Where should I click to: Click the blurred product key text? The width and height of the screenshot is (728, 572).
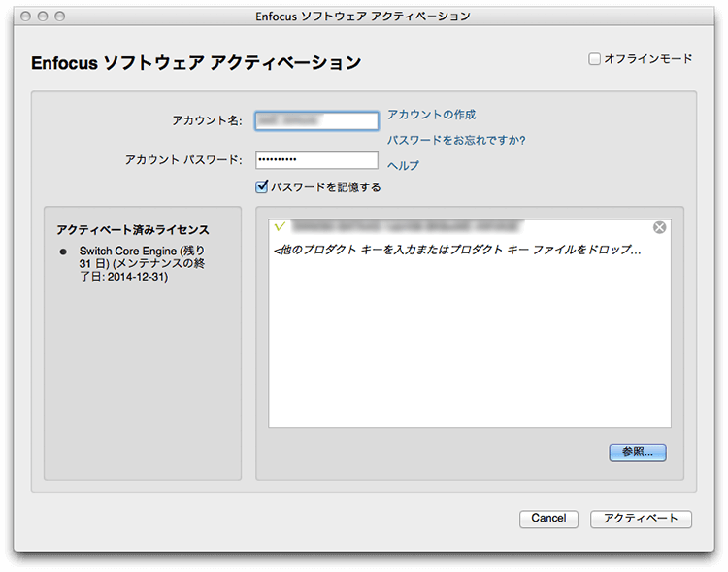(407, 226)
